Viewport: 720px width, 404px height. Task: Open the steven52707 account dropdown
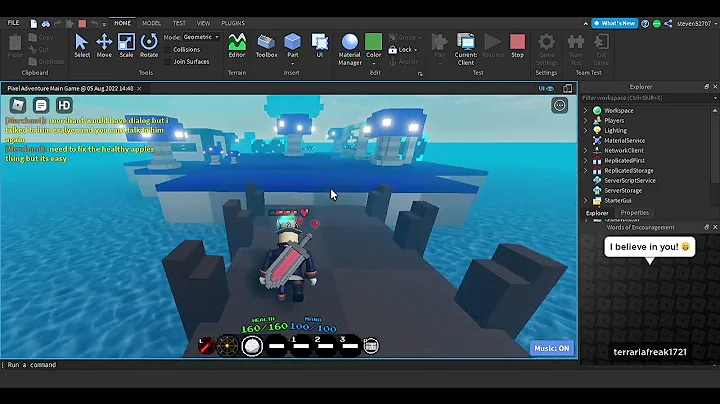(x=696, y=23)
